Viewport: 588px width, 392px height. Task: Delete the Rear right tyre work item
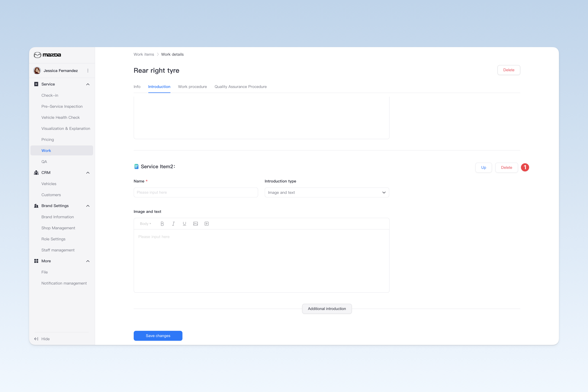click(x=509, y=70)
